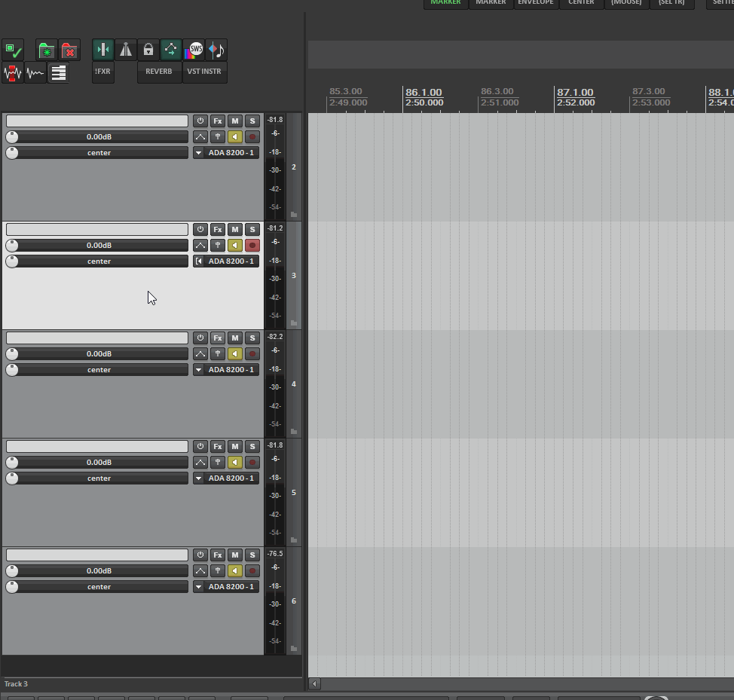Click the folder icon beside track 2 meter

point(294,214)
